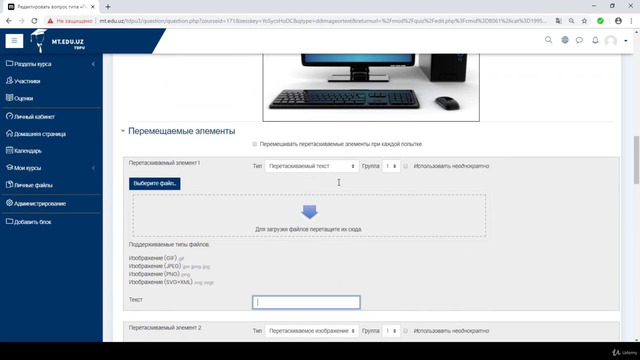Open Мои курсы in sidebar

coord(23,168)
